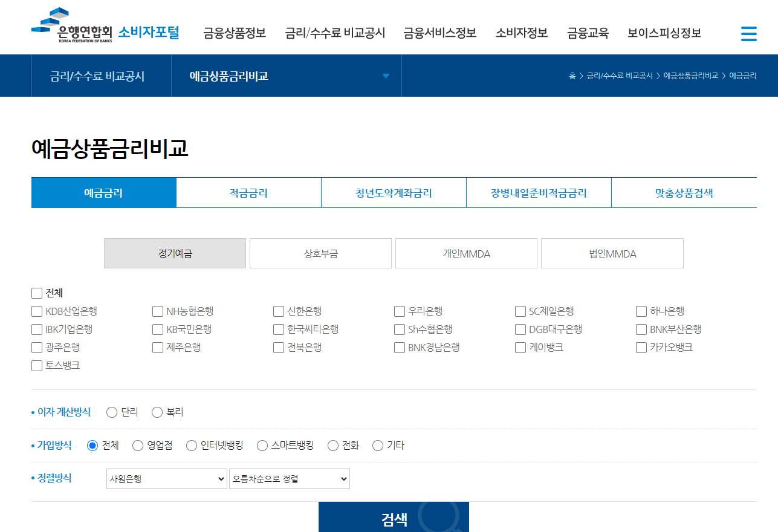778x532 pixels.
Task: Open the hamburger menu icon
Action: click(748, 34)
